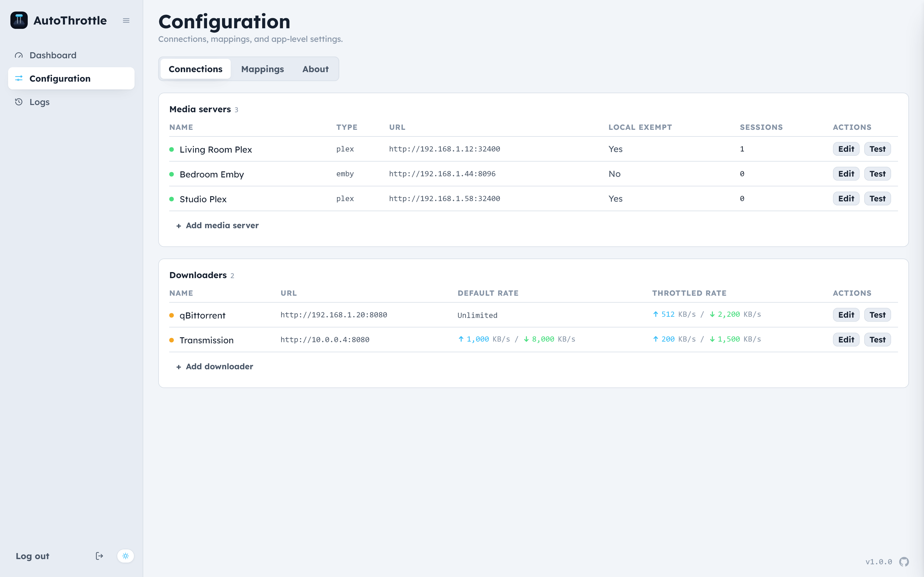Test the Bedroom Emby connection
The height and width of the screenshot is (577, 924).
[878, 174]
